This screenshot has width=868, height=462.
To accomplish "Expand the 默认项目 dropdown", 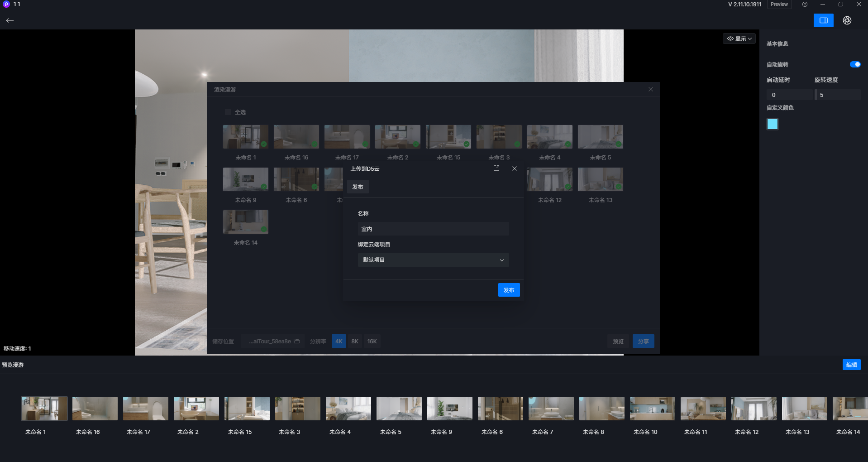I will click(x=433, y=260).
